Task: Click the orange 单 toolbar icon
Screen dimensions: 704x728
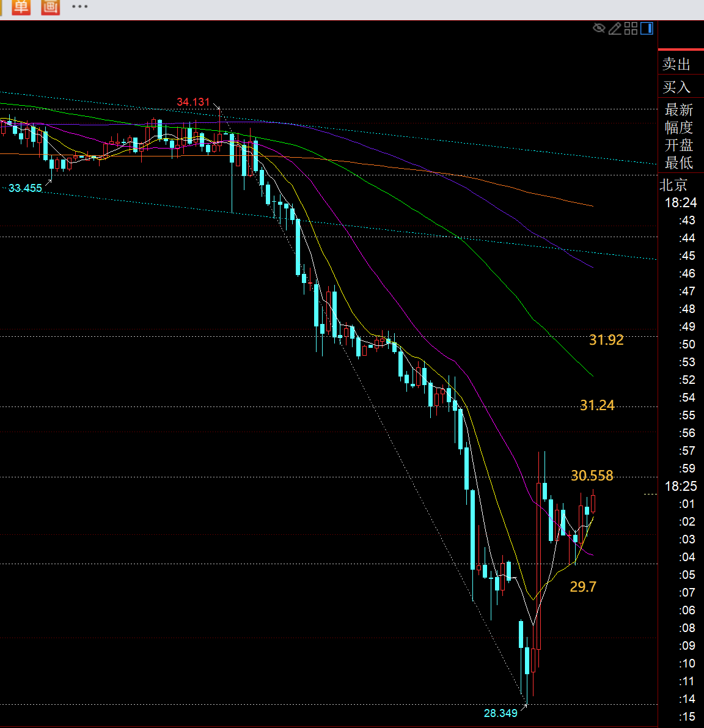Action: pyautogui.click(x=21, y=7)
